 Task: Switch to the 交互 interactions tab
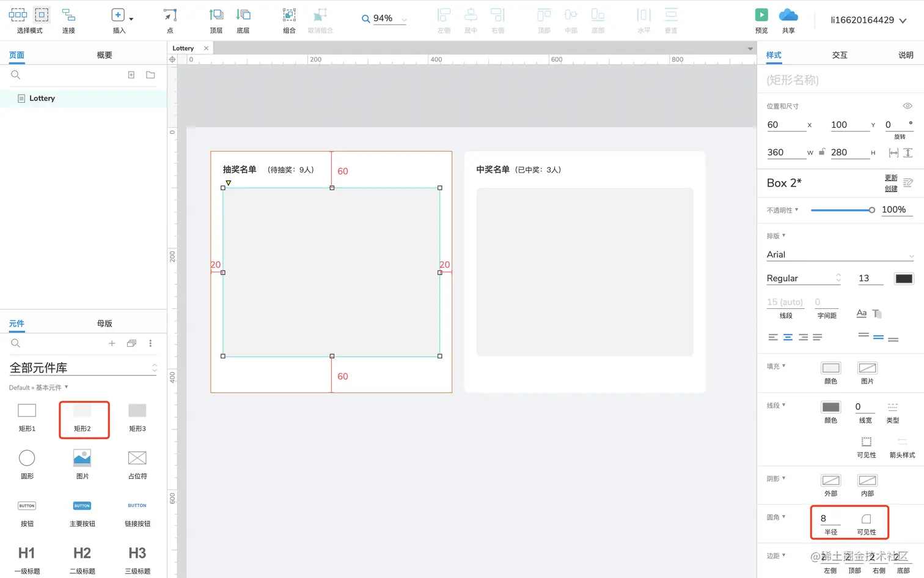click(840, 55)
